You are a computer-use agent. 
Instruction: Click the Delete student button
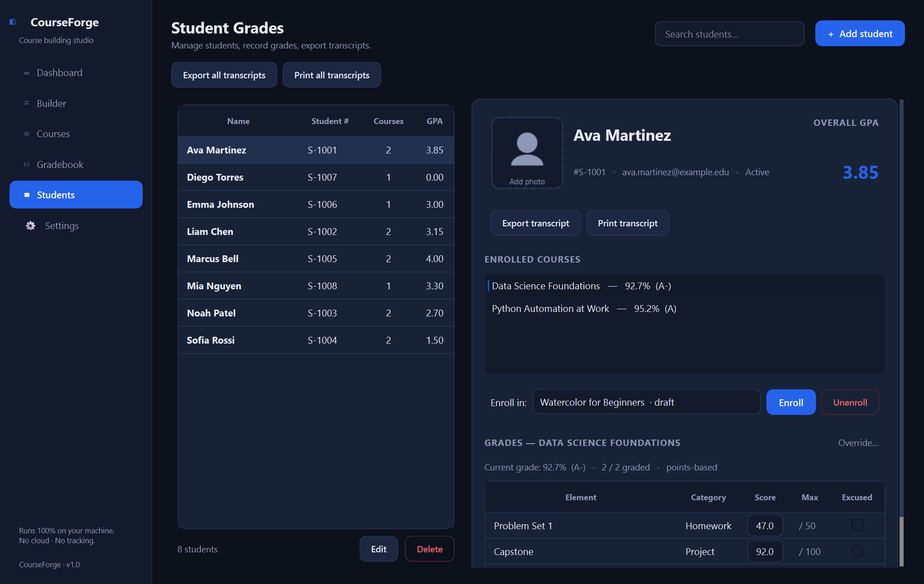click(429, 549)
